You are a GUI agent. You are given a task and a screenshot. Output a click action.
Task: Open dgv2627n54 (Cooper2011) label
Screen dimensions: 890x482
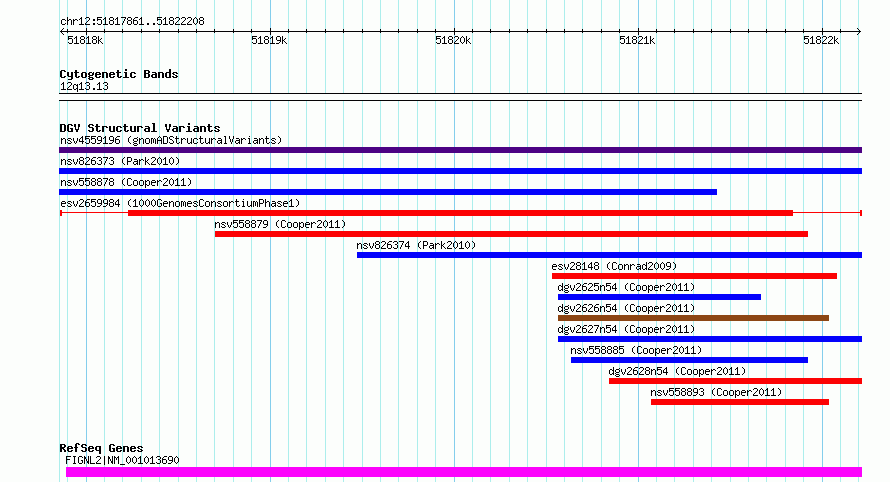[626, 329]
